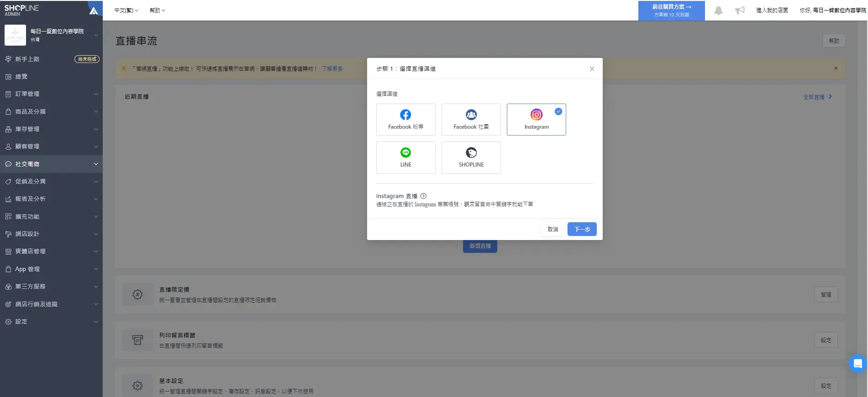Viewport: 868px width, 397px height.
Task: Expand 促銷及分潤 sidebar menu
Action: (x=51, y=182)
